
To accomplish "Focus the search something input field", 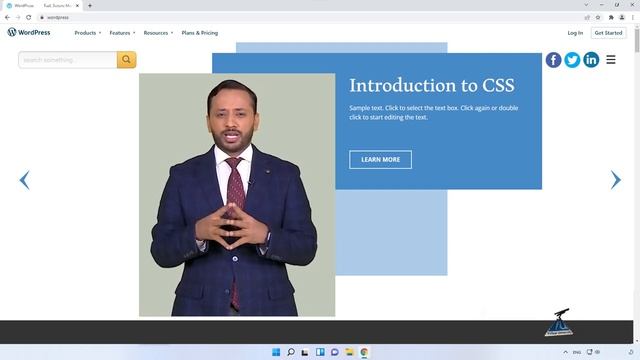I will (68, 60).
